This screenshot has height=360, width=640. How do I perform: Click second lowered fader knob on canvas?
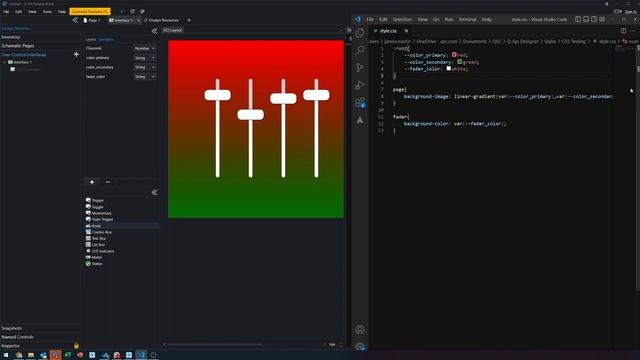tap(251, 115)
